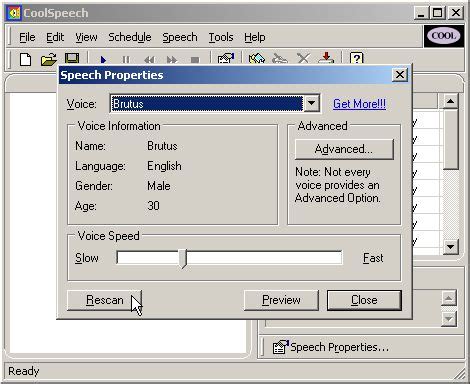Open the File menu
The height and width of the screenshot is (384, 470).
pyautogui.click(x=27, y=37)
